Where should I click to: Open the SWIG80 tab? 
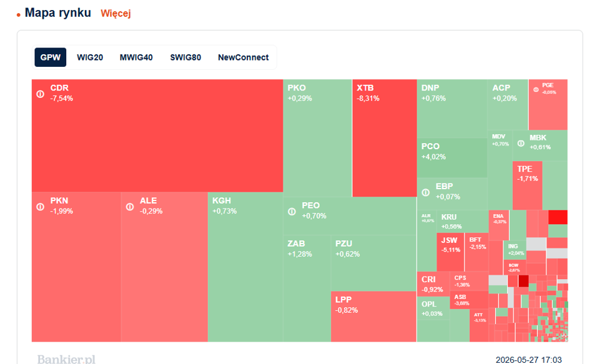click(x=185, y=57)
